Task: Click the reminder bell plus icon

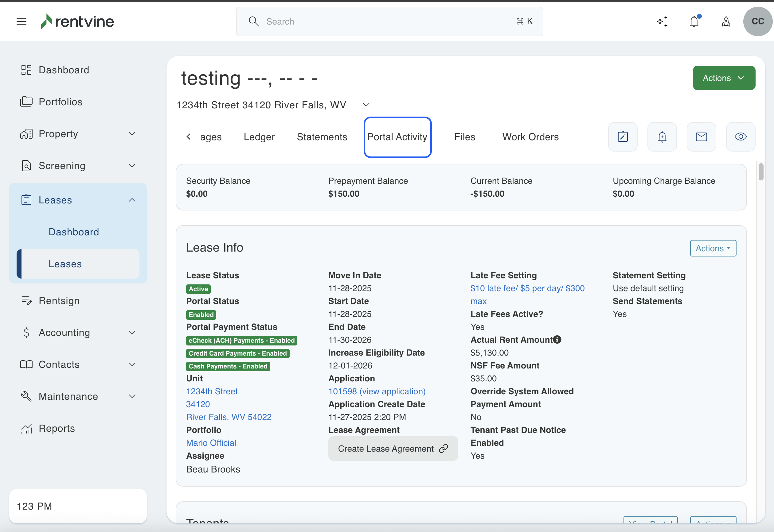Action: (x=662, y=137)
